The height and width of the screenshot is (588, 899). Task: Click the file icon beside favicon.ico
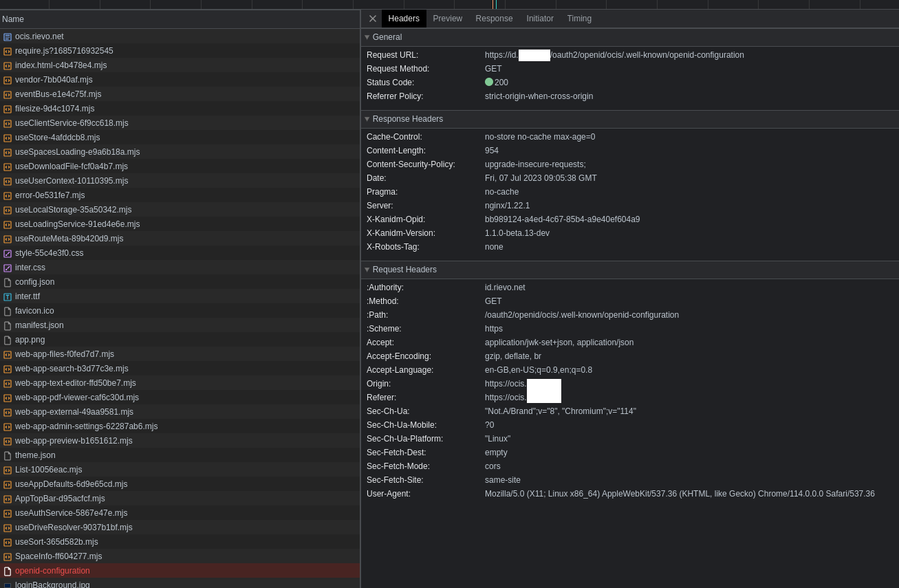click(8, 311)
